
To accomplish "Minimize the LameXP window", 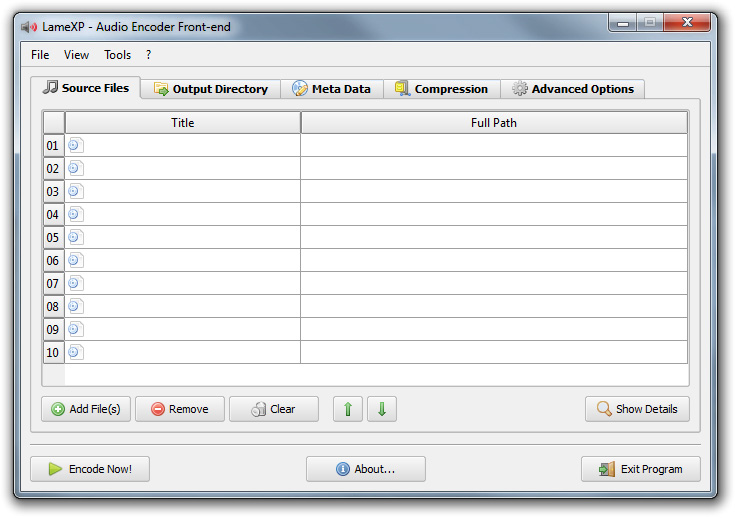I will 622,23.
